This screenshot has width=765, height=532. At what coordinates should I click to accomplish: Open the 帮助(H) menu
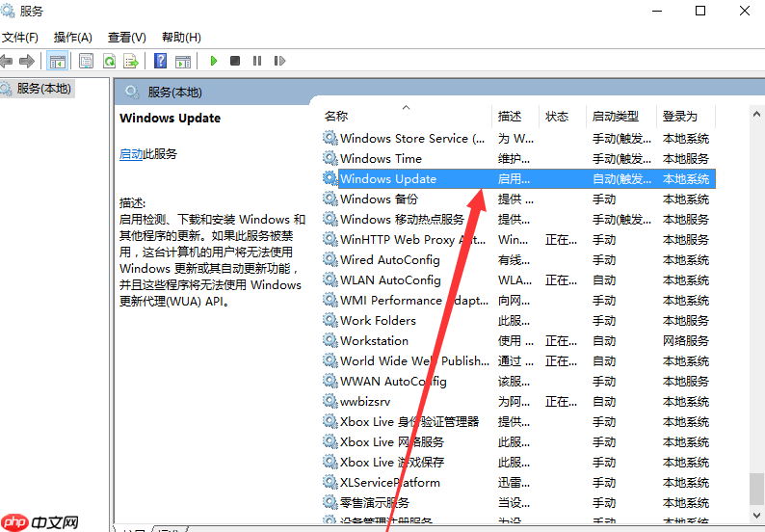pos(181,37)
